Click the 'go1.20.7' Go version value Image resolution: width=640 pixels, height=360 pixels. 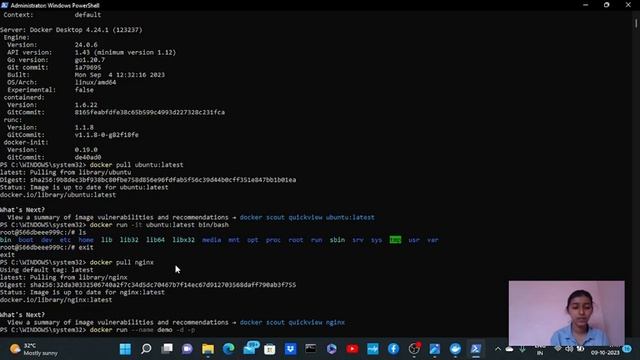(90, 60)
